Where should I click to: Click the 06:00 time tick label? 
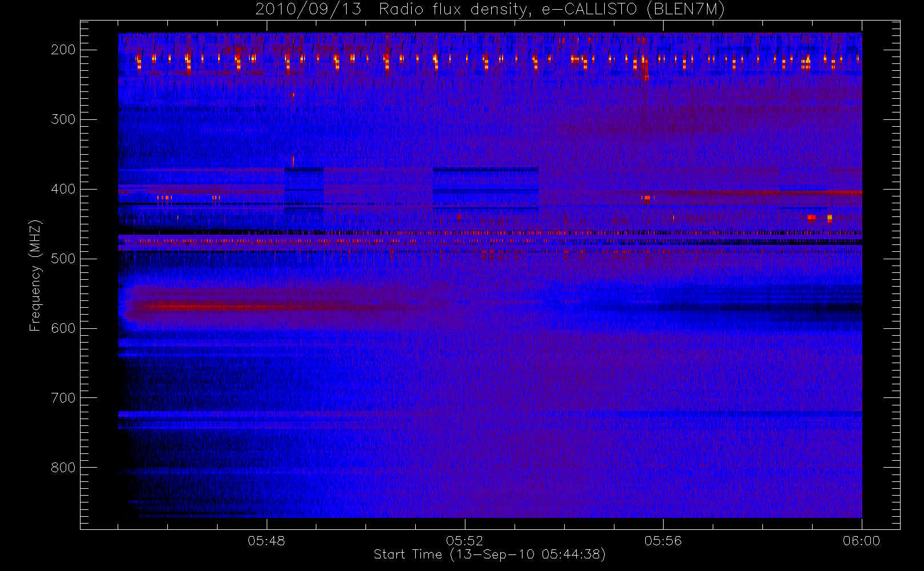pyautogui.click(x=861, y=541)
